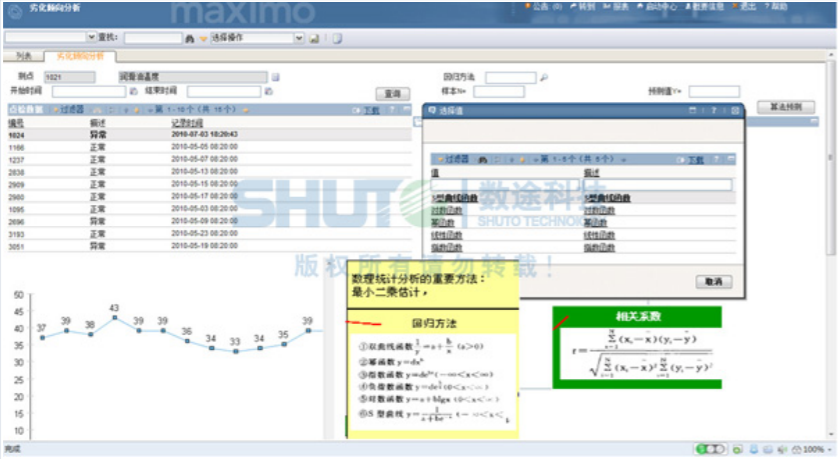Select row 1024 dated 2010-07-03
Screen dimensions: 838x459
(x=210, y=135)
